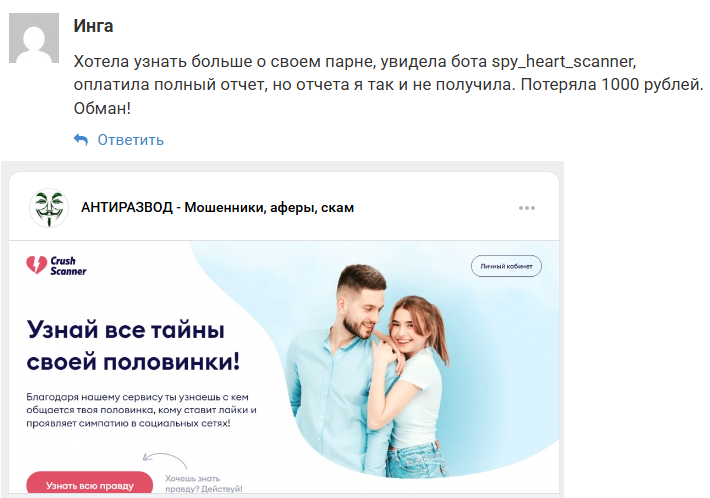Click the Ответить link
Screen dimensions: 710x498
[x=130, y=140]
